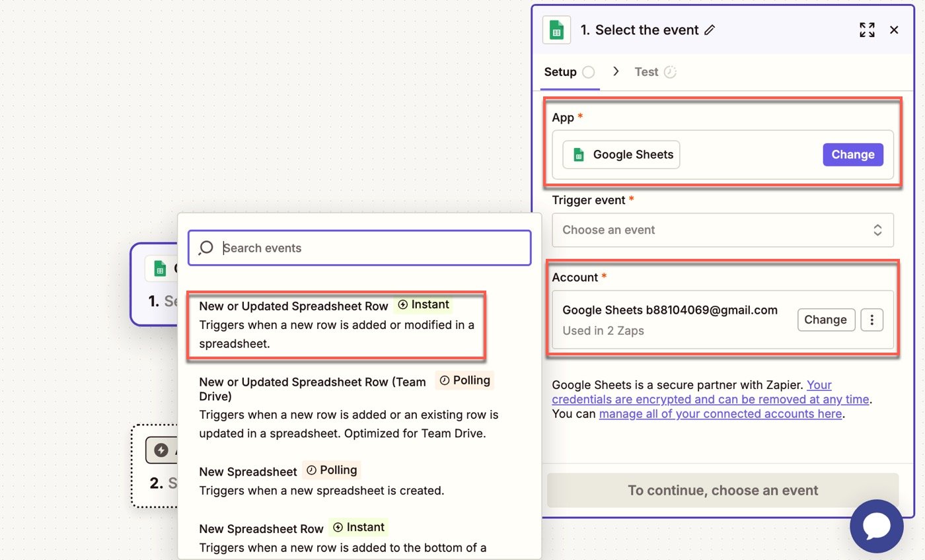
Task: Follow manage all of your connected accounts link
Action: pyautogui.click(x=720, y=414)
